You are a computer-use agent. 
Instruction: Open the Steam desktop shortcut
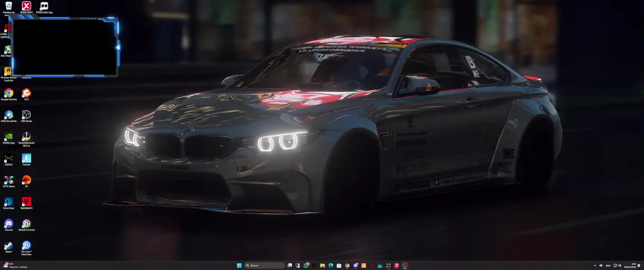coord(9,247)
